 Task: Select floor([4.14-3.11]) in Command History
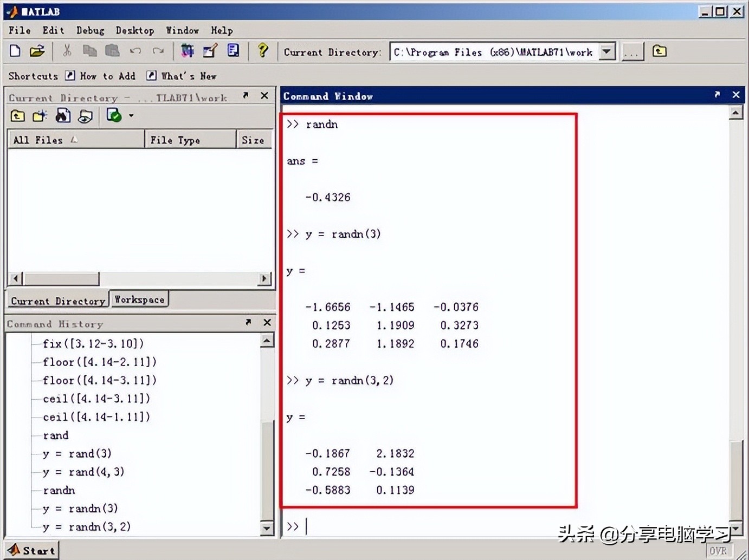(100, 380)
